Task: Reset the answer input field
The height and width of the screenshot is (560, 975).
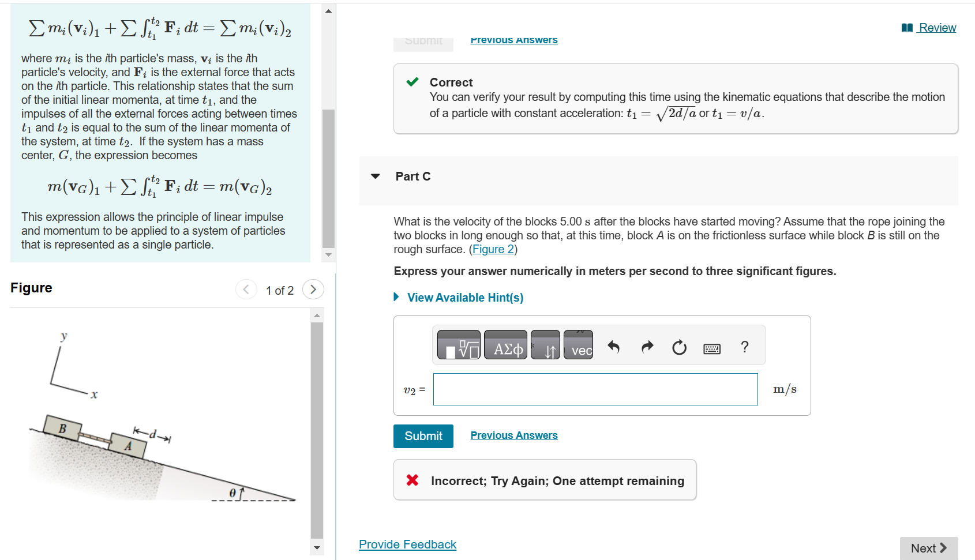Action: (678, 347)
